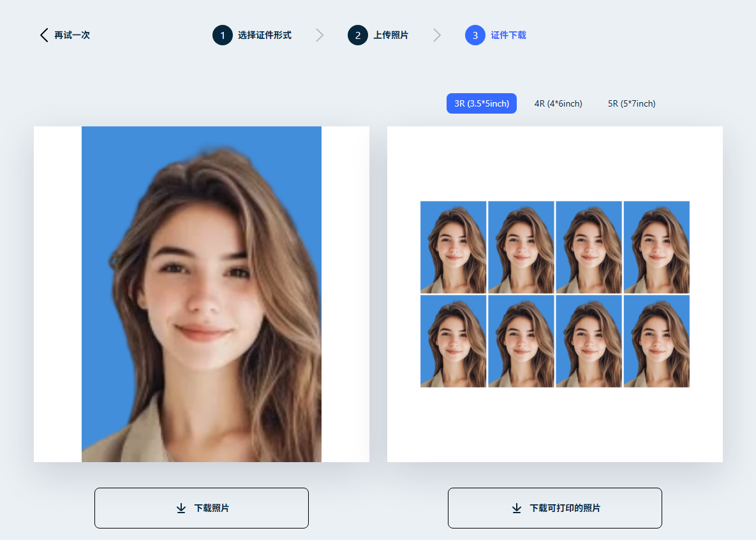Select the 选择证件形式 step label
The image size is (756, 540).
coord(265,35)
